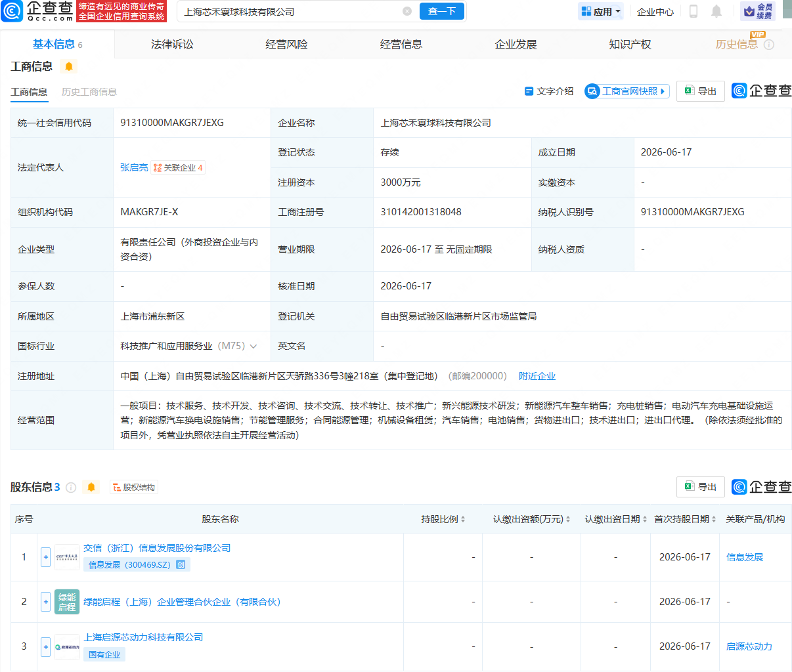Expand 上海启源芯动力 row plus button

point(45,646)
